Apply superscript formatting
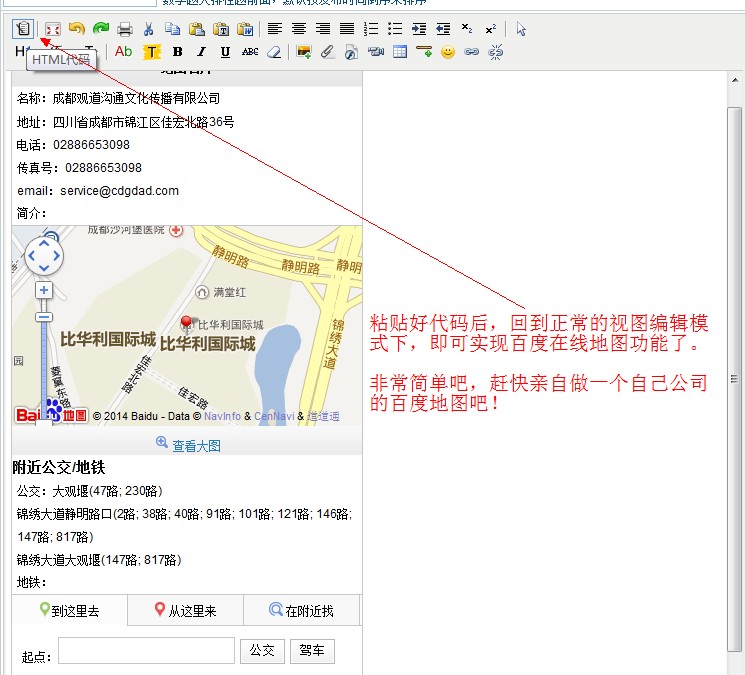Screen dimensions: 745x675 491,29
